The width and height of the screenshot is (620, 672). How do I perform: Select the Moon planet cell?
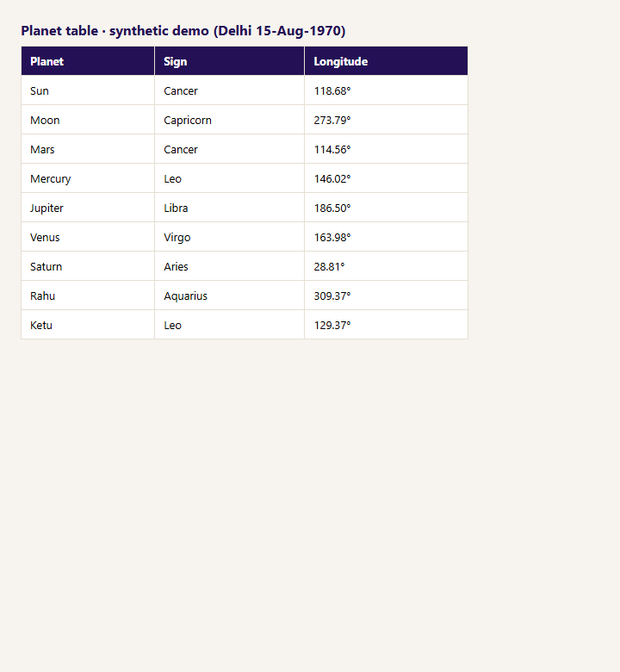(88, 120)
